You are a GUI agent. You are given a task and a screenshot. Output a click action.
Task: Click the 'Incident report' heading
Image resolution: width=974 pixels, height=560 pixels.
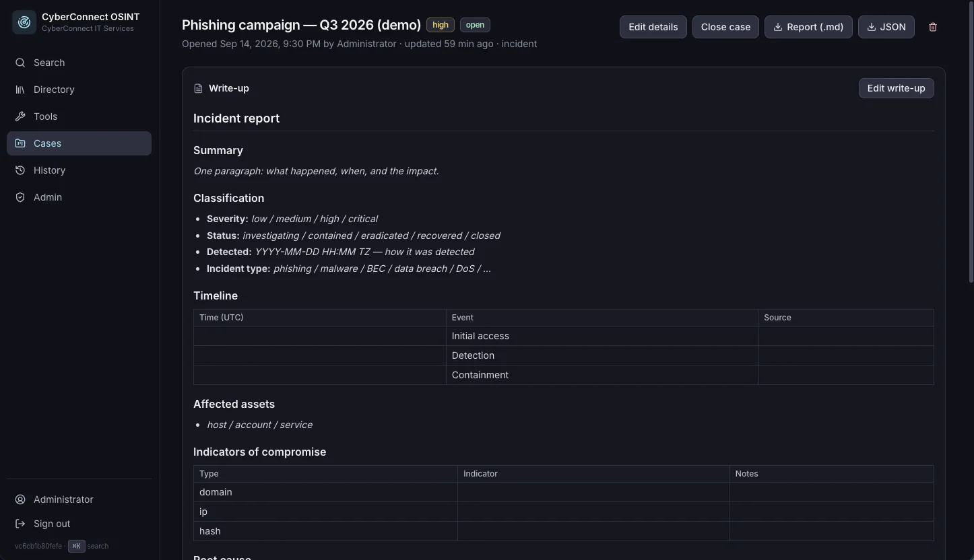(x=236, y=118)
